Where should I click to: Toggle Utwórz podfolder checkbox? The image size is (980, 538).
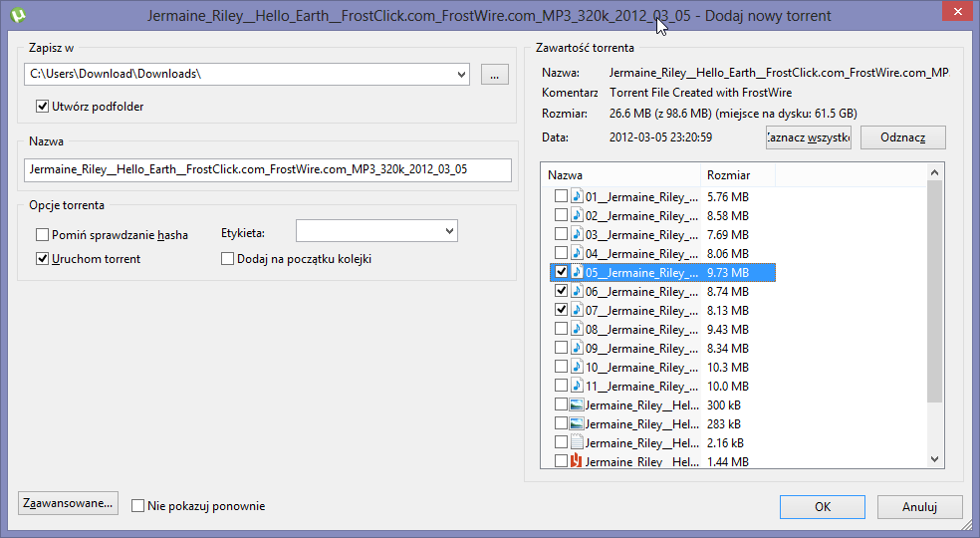point(43,107)
